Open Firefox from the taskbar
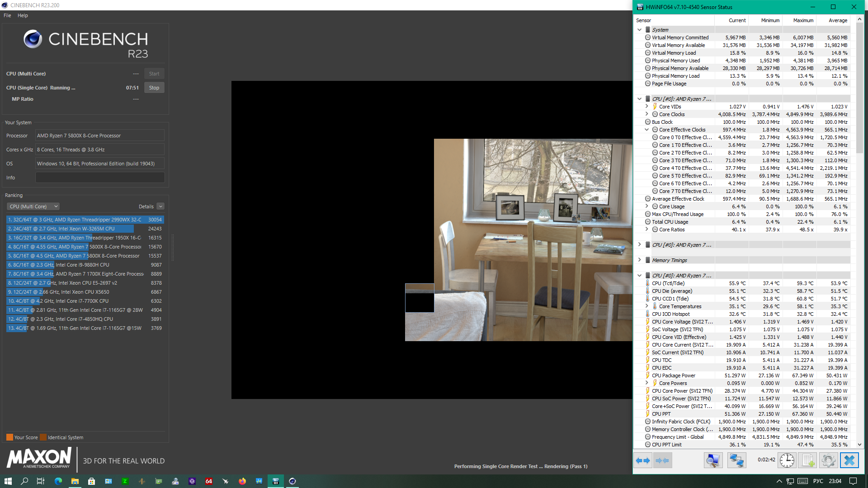868x488 pixels. tap(242, 481)
